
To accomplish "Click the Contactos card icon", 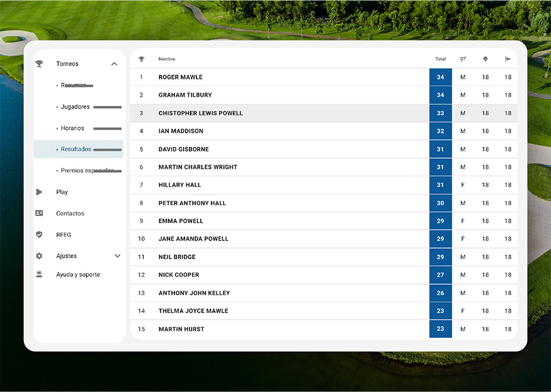I will 39,213.
